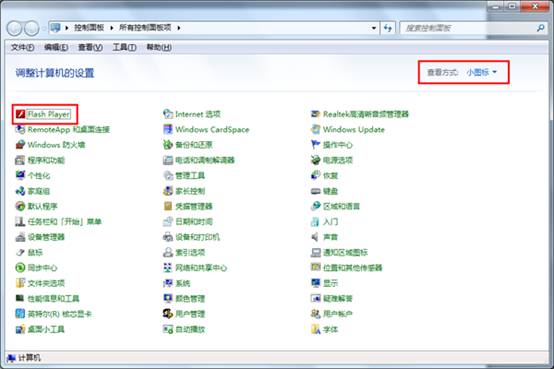Click the 控制面板 breadcrumb segment
Image resolution: width=554 pixels, height=369 pixels.
[x=89, y=28]
